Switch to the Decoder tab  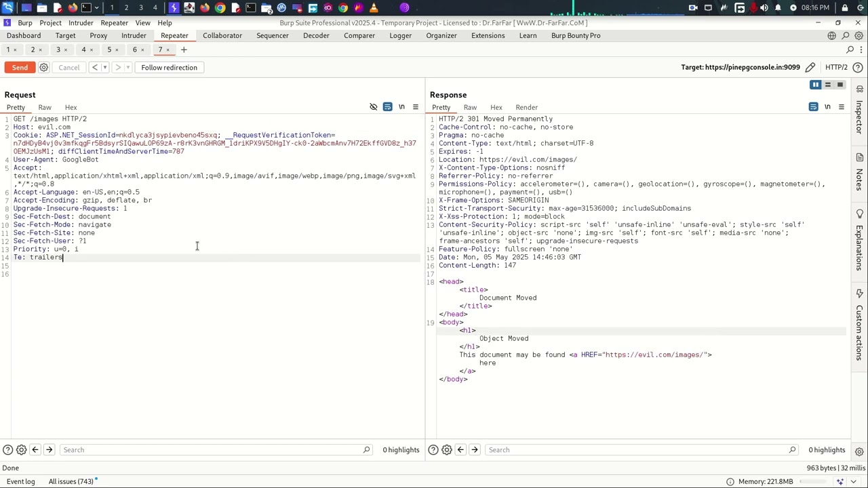point(316,36)
